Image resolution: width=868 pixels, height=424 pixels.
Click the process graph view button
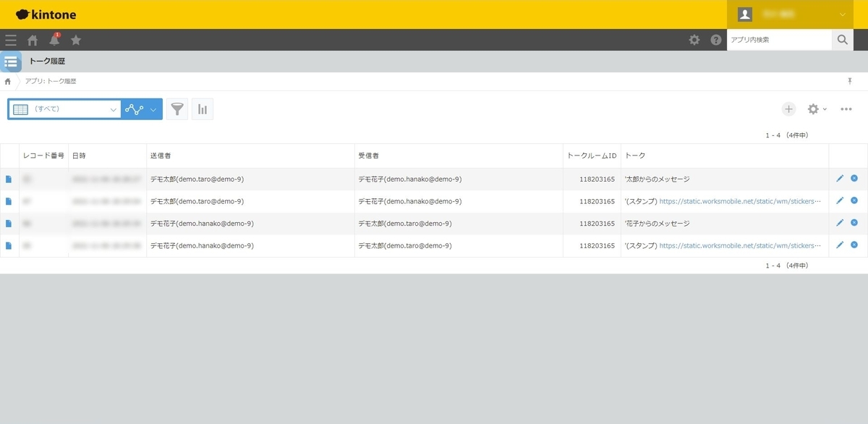point(134,109)
